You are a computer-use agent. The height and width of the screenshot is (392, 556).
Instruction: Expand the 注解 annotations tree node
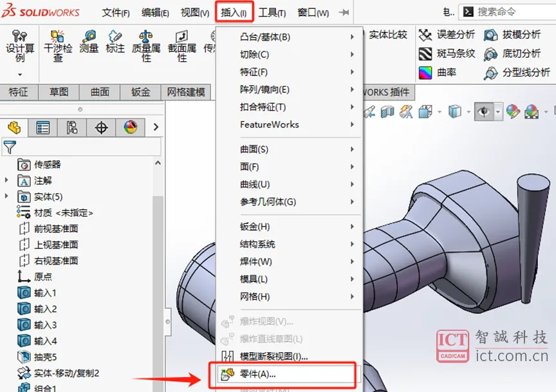6,180
